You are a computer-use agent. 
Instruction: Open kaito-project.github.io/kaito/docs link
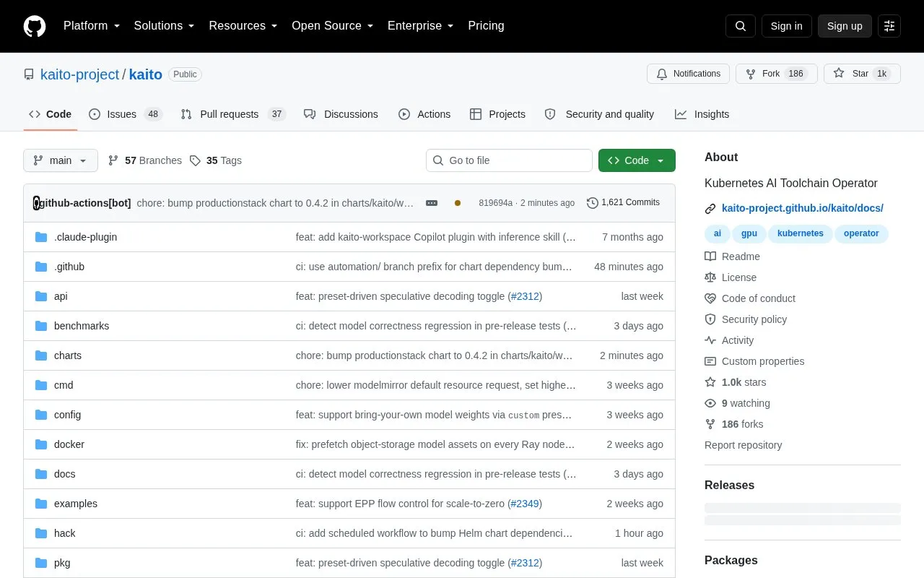(802, 208)
